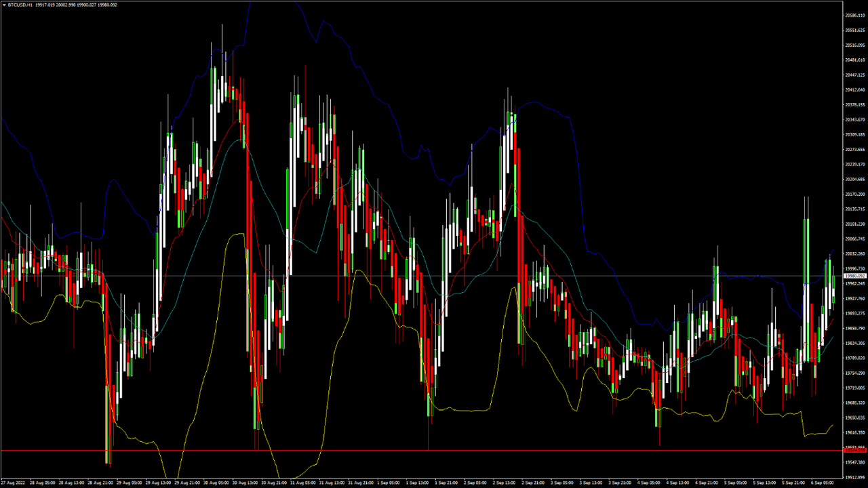Open the chart menu arrow beside BTCUSD,H1

(3, 5)
